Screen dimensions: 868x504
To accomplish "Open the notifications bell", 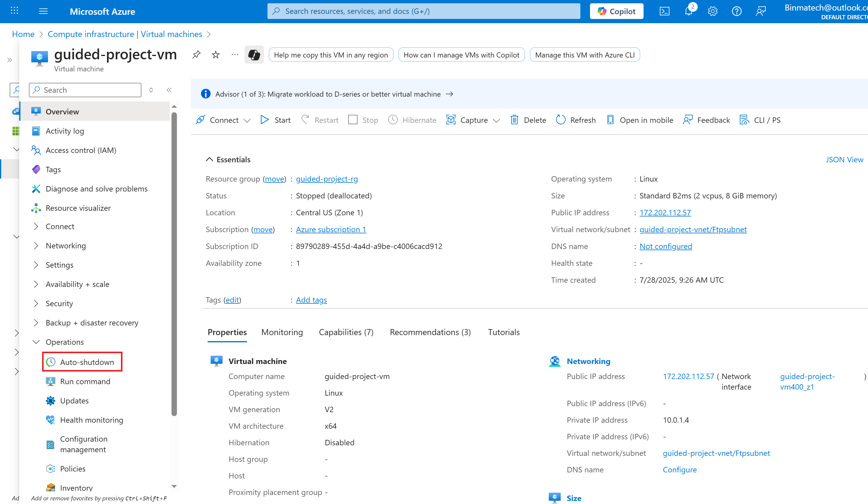I will coord(689,11).
